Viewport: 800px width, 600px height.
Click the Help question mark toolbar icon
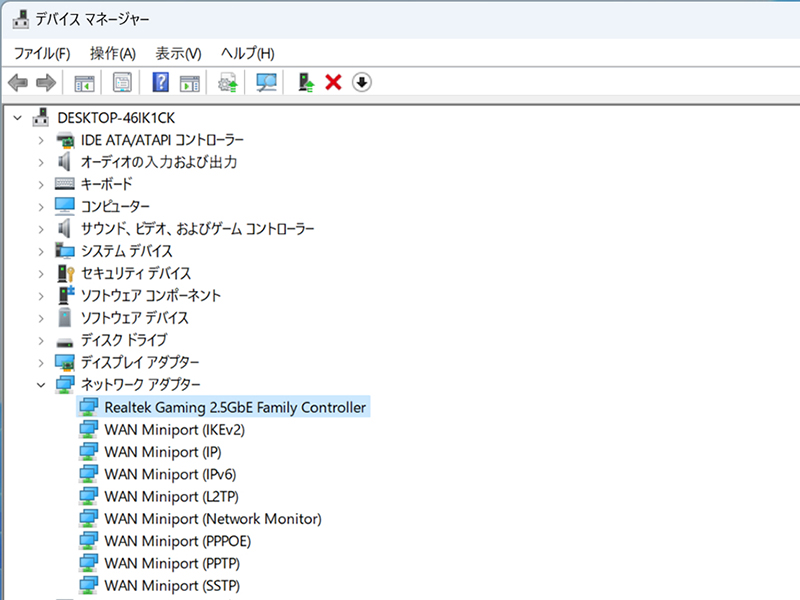click(x=160, y=82)
